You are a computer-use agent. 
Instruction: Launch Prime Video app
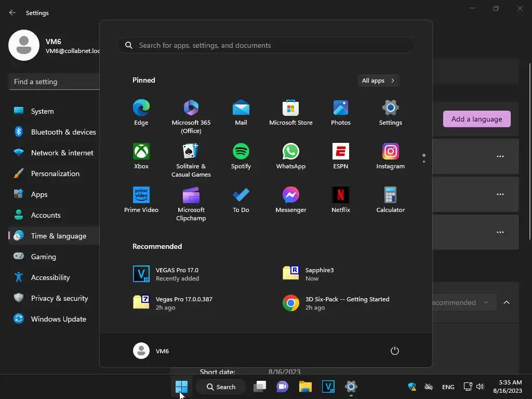(x=141, y=200)
